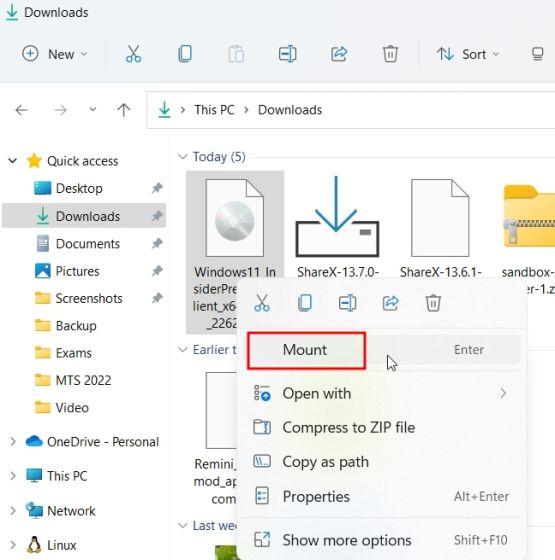Click the Share icon in the context menu
This screenshot has width=555, height=560.
[390, 303]
